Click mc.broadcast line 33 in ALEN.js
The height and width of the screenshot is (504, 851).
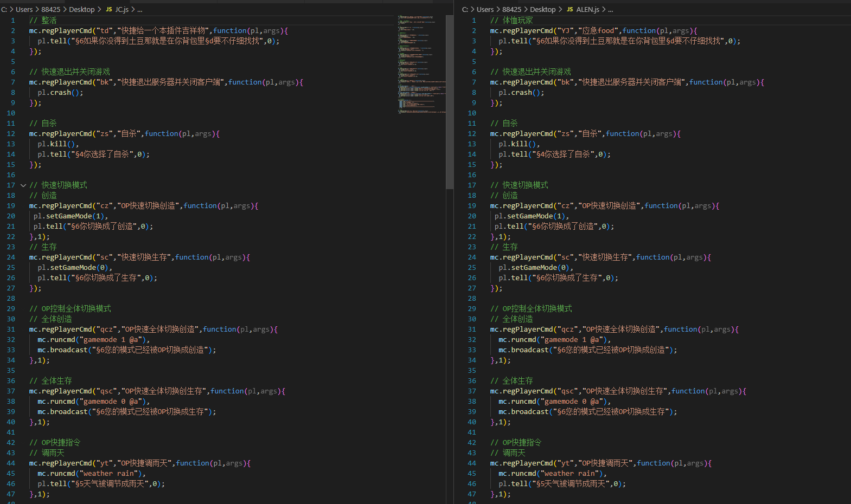tap(588, 350)
